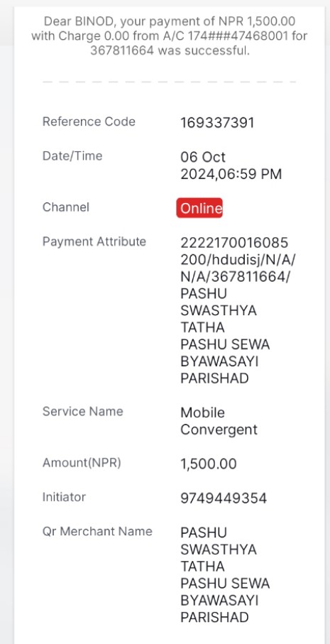This screenshot has height=644, width=330.
Task: Click the red Online channel badge
Action: [199, 208]
